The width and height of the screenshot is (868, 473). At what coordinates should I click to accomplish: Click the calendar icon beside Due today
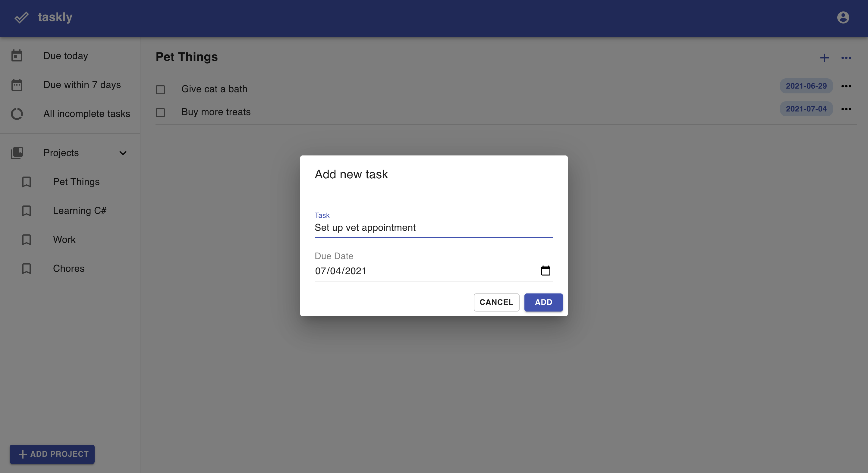[17, 56]
